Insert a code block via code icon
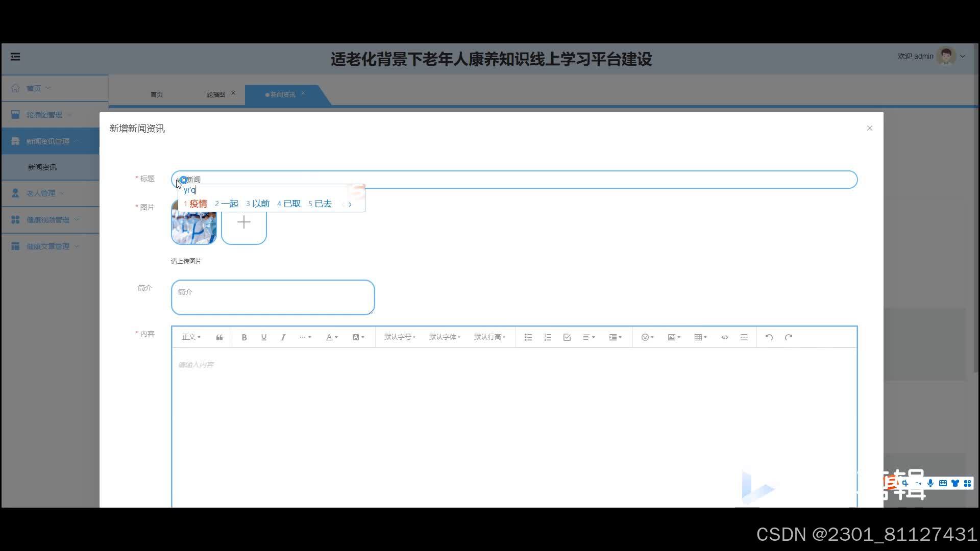The width and height of the screenshot is (980, 551). [x=724, y=337]
